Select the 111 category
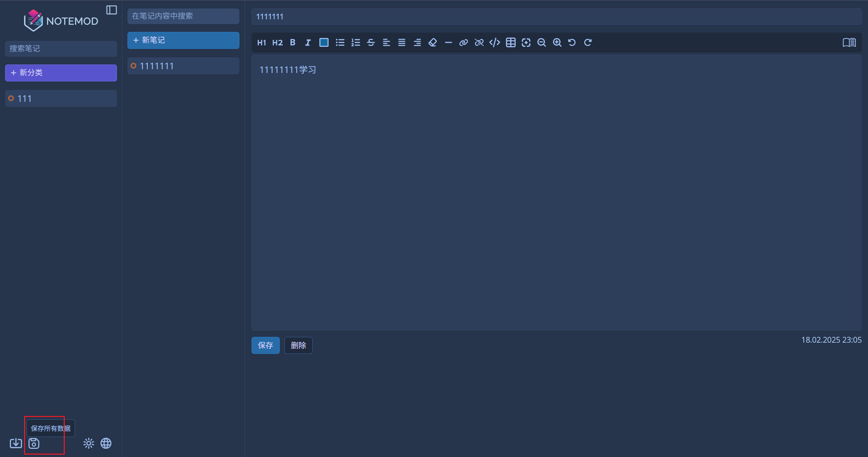Screen dimensions: 868x457 (61, 98)
